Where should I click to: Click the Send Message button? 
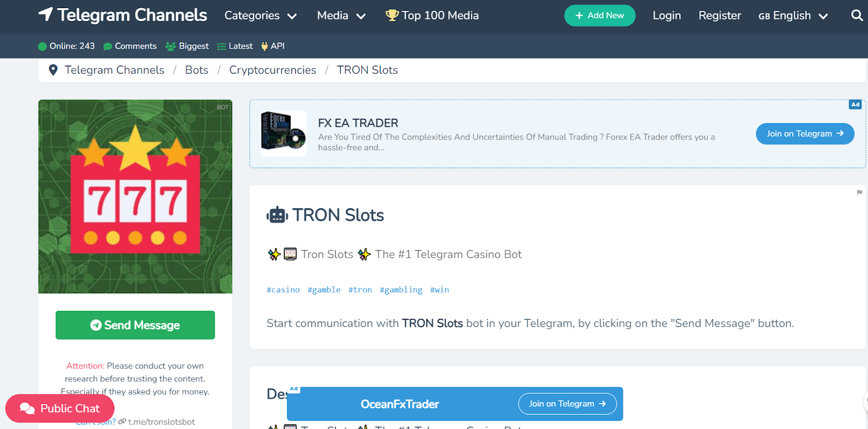(x=135, y=325)
